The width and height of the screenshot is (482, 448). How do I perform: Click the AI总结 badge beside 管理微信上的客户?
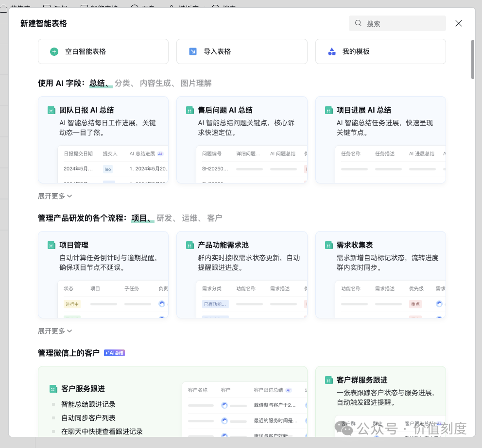click(114, 353)
